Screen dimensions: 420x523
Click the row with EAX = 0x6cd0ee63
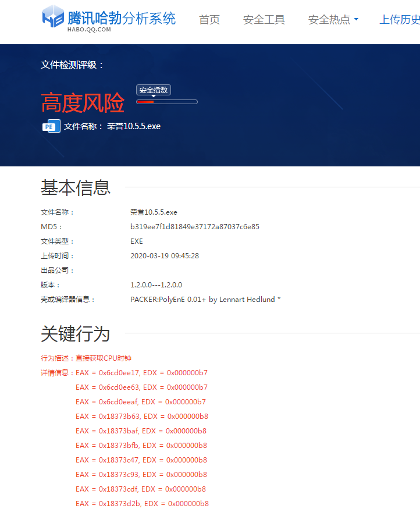(141, 387)
